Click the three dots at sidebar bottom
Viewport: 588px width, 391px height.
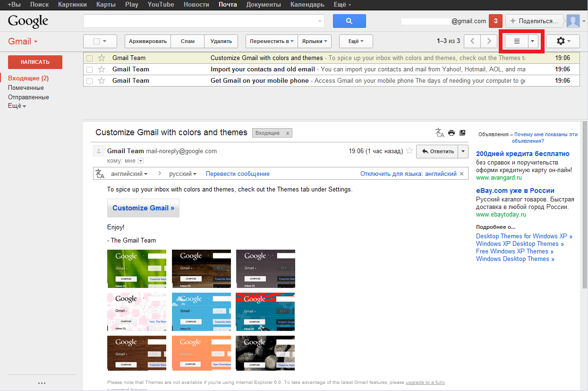tap(42, 383)
